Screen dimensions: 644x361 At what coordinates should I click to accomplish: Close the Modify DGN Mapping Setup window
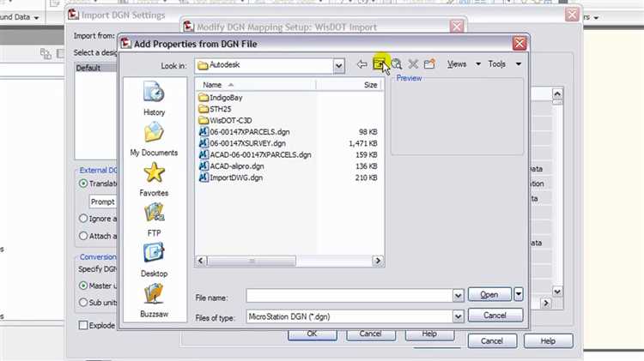457,27
